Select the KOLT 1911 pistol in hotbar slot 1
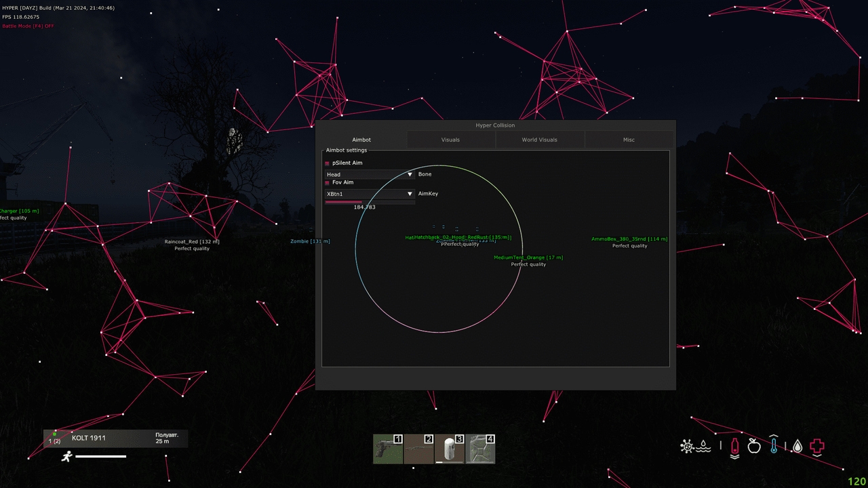Screen dimensions: 868x488 click(x=388, y=448)
